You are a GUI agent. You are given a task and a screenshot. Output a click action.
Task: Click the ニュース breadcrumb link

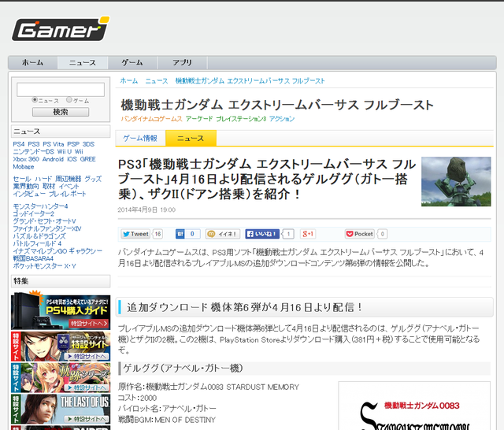point(157,81)
